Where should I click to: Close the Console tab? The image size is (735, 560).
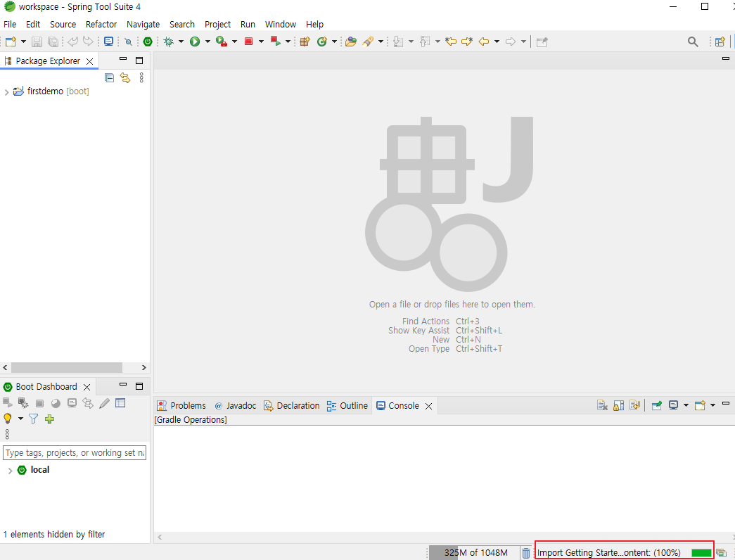coord(428,406)
